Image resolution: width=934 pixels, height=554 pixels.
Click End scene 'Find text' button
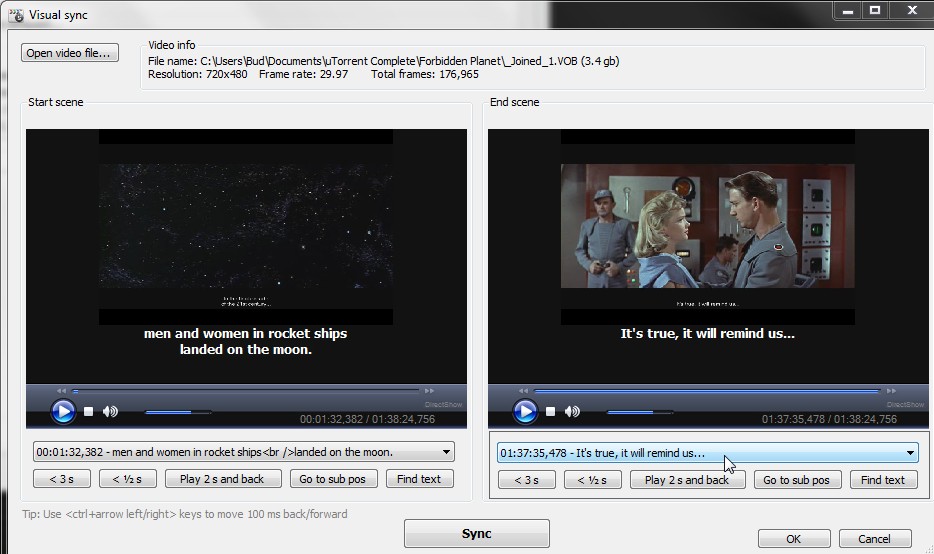883,480
